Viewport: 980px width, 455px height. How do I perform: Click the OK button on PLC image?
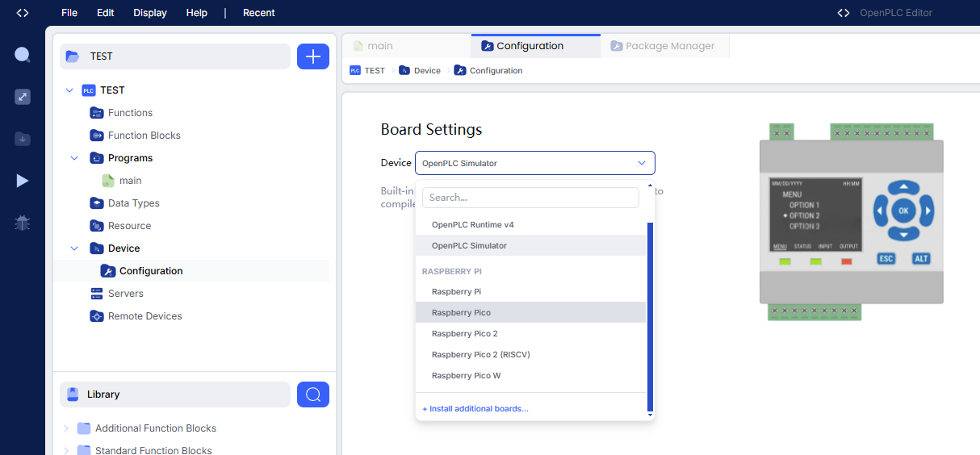903,211
